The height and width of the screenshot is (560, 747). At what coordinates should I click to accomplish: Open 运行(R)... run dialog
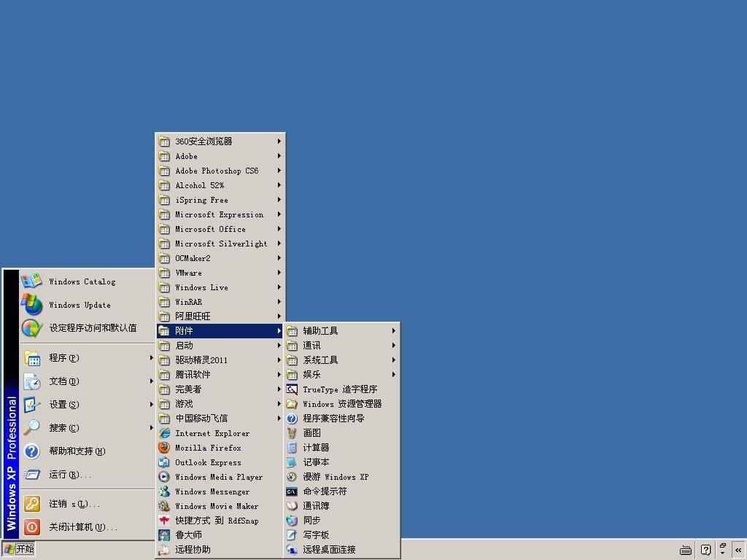coord(88,474)
